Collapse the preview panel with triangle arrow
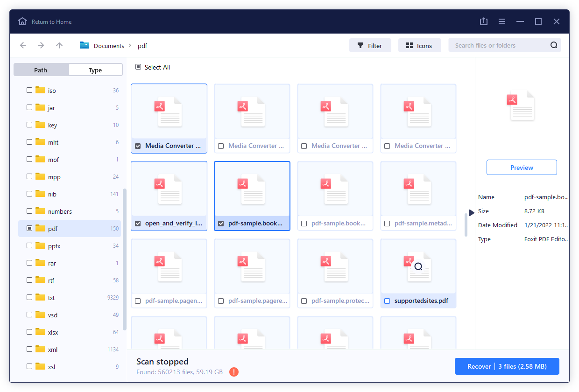The width and height of the screenshot is (579, 392). click(471, 212)
